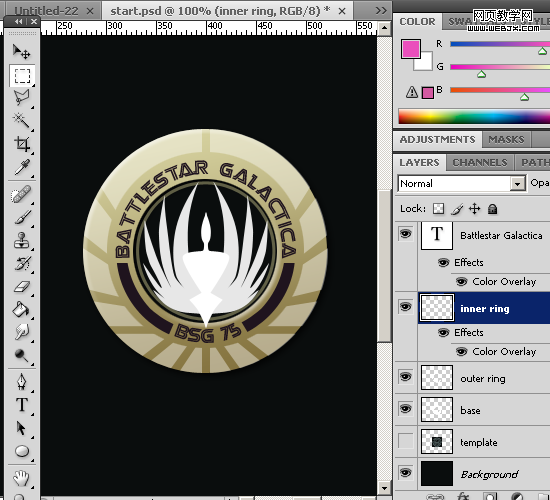The image size is (550, 500).
Task: Select the Rectangular Marquee tool
Action: coord(22,75)
